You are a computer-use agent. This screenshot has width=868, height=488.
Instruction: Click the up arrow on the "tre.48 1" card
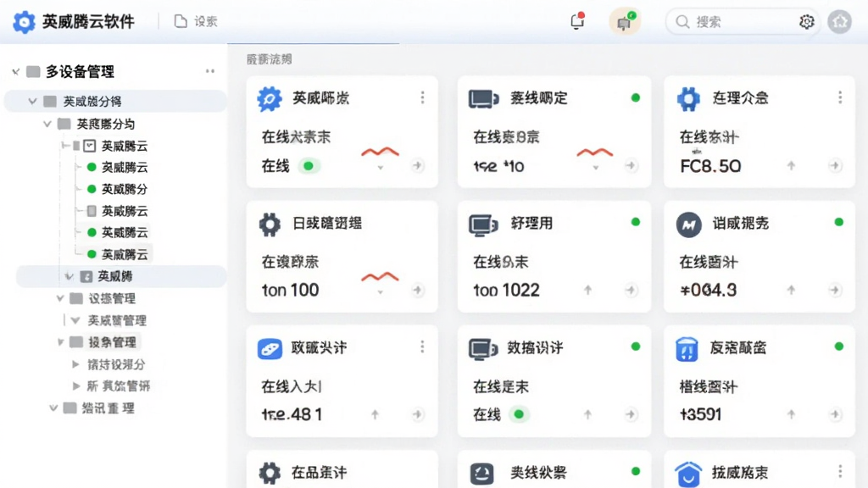[x=375, y=413]
